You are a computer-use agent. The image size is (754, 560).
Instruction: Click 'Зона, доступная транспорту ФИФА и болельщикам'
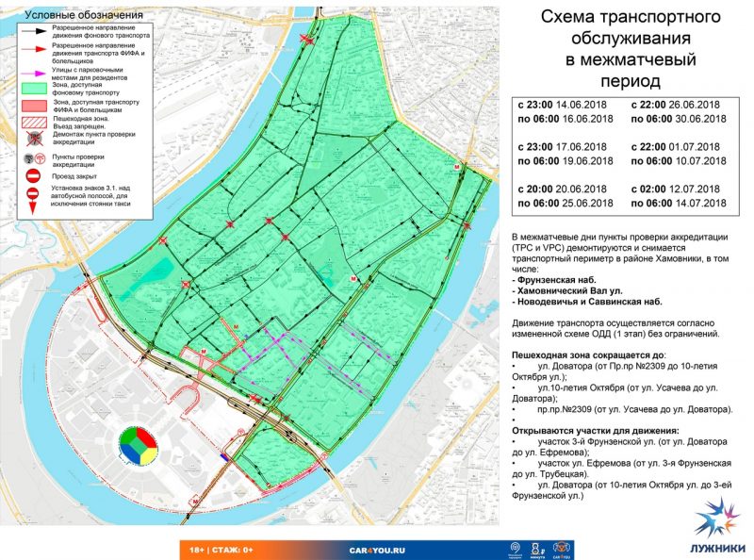96,106
